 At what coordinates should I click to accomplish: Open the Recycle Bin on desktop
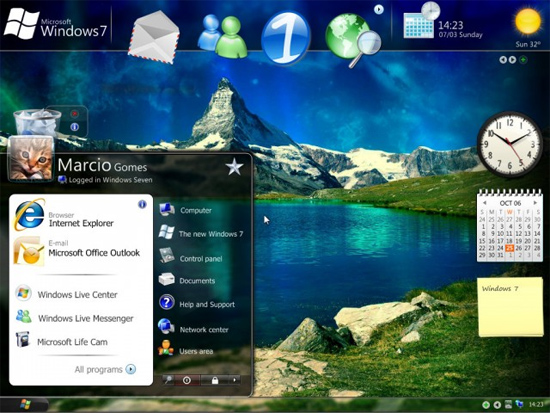pos(37,122)
